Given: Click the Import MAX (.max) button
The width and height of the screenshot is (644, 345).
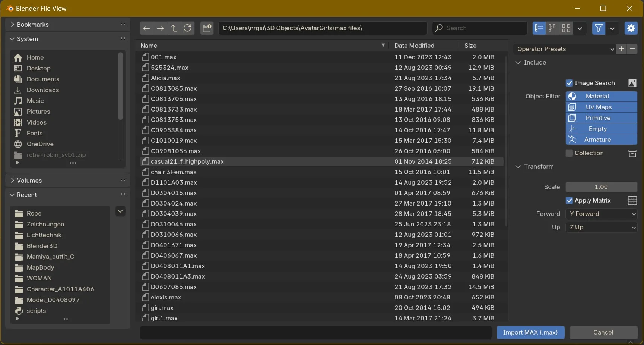Looking at the screenshot, I should click(530, 332).
